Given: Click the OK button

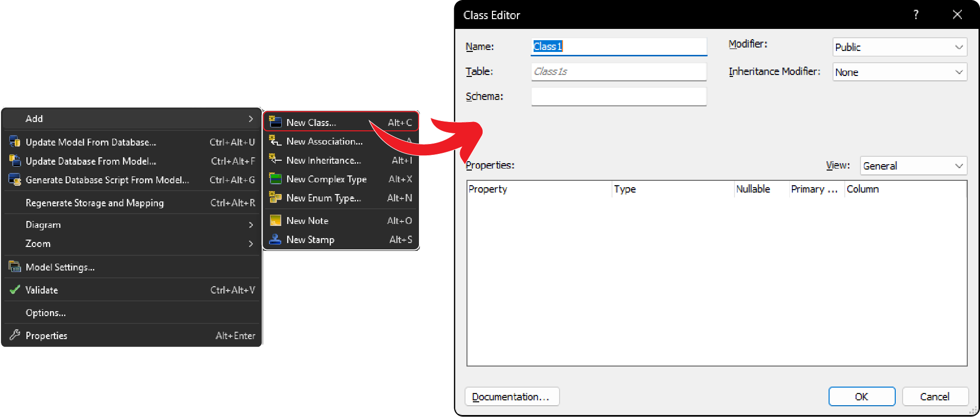Looking at the screenshot, I should 862,396.
